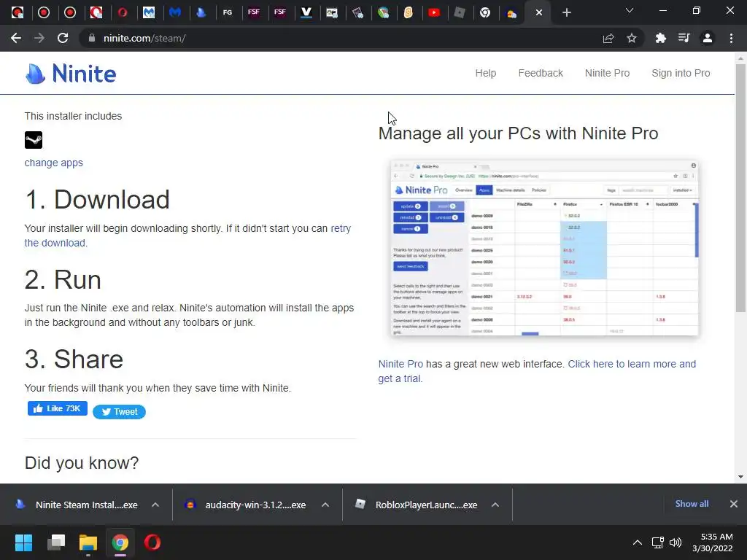Click the page vertical scrollbar thumb
Viewport: 747px width, 560px height.
(740, 188)
